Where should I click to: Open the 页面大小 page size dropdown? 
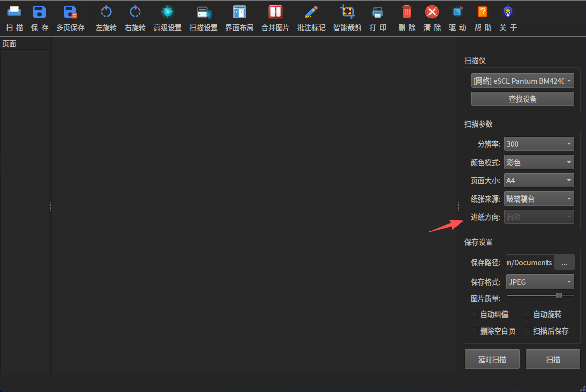[539, 180]
